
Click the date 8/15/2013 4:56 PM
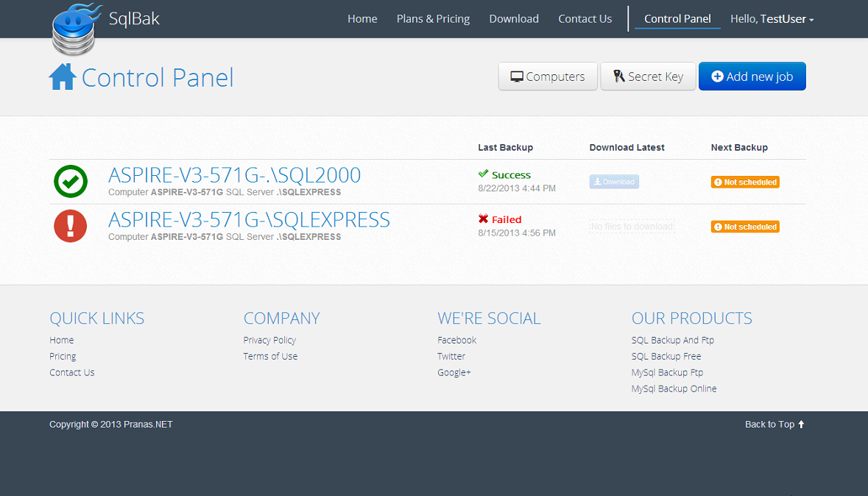click(x=517, y=233)
